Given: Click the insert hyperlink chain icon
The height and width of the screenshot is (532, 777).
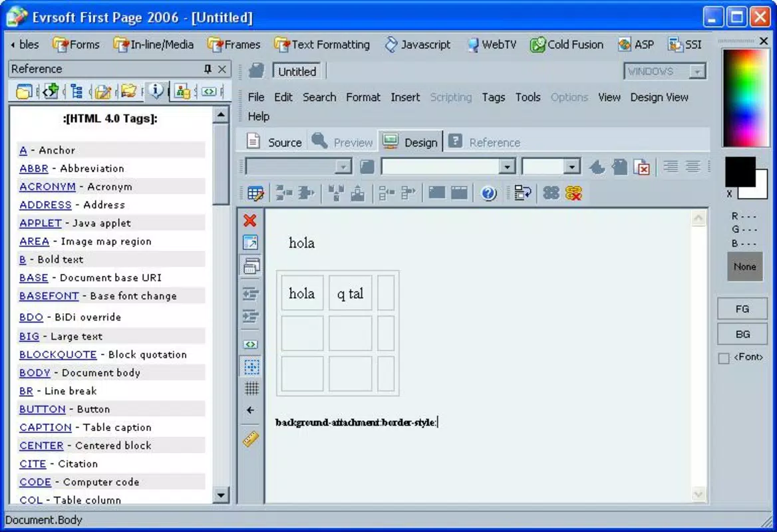Looking at the screenshot, I should tap(551, 193).
